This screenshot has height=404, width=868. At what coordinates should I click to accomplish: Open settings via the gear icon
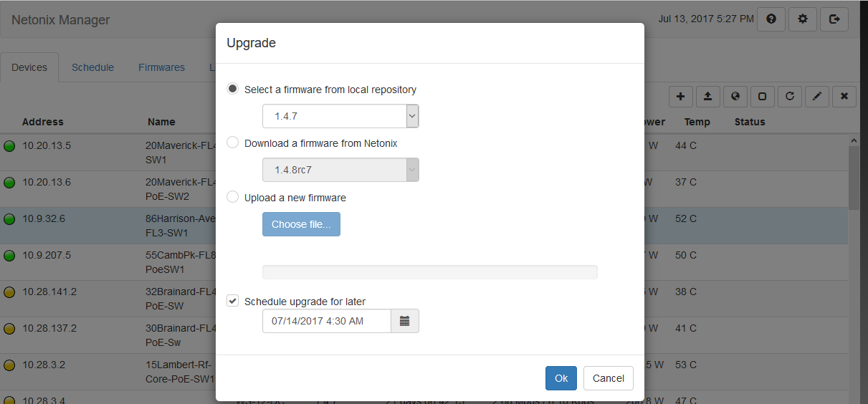803,19
